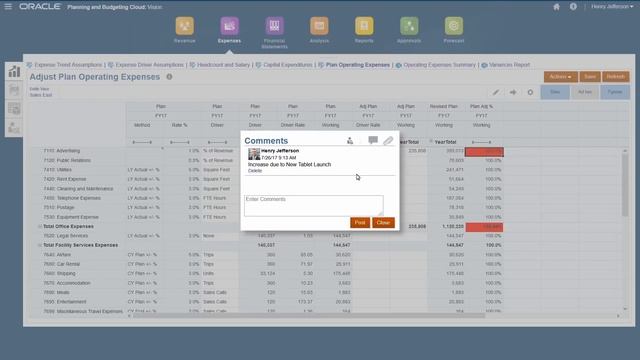The image size is (640, 360).
Task: Select the 7110: Advertising row
Action: [x=62, y=151]
